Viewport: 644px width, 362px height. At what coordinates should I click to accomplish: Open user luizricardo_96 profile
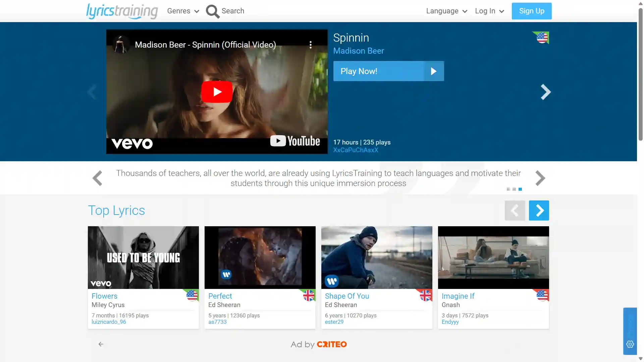tap(109, 322)
